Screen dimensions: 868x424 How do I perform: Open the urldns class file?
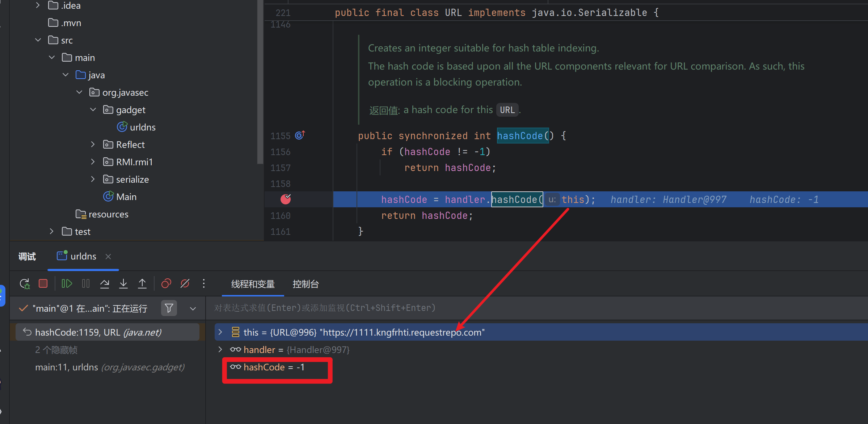pos(142,127)
